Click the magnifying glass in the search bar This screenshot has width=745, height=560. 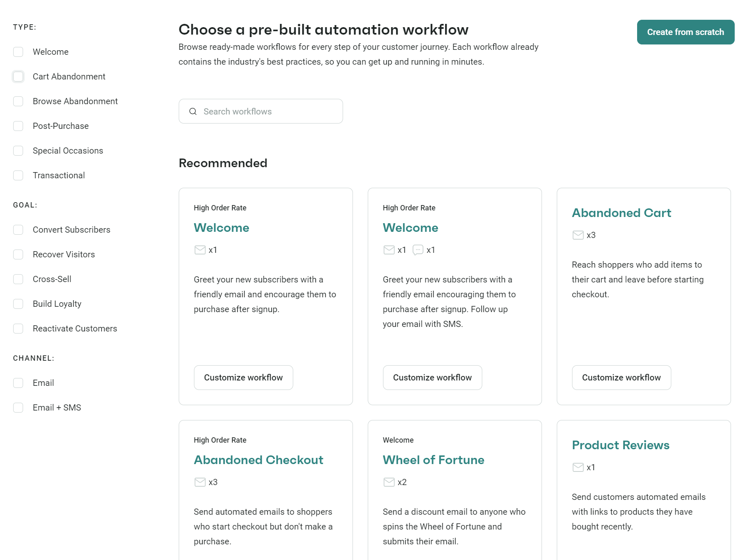coord(193,111)
